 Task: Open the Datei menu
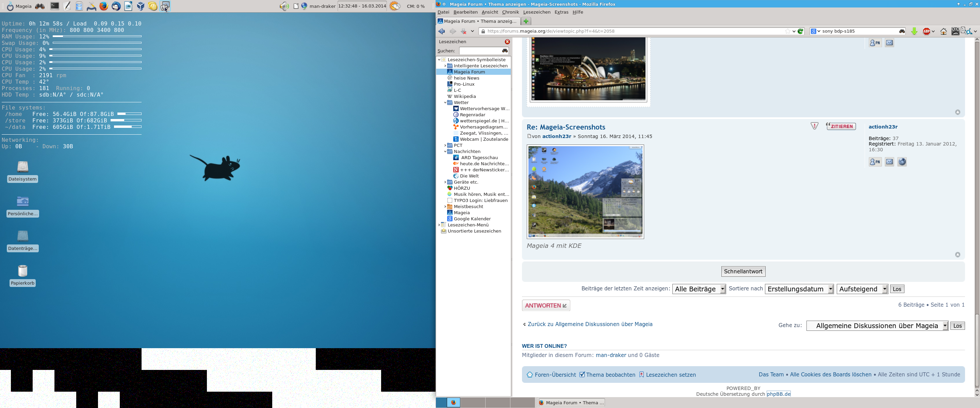click(443, 12)
